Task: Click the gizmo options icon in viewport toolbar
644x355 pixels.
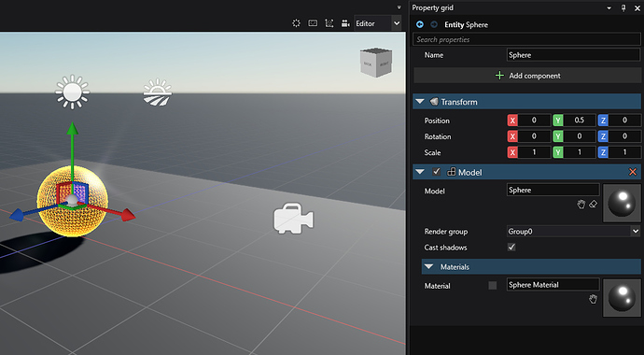Action: click(329, 23)
